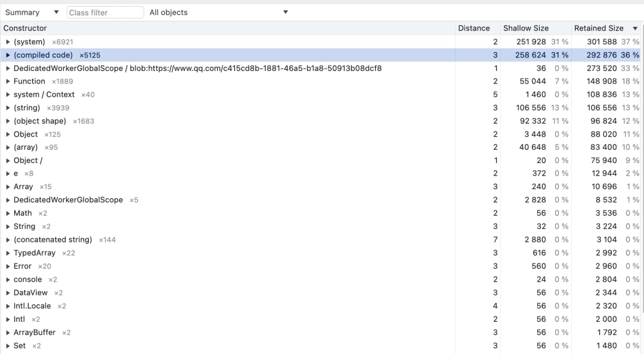
Task: Expand the Error constructor row
Action: point(8,266)
